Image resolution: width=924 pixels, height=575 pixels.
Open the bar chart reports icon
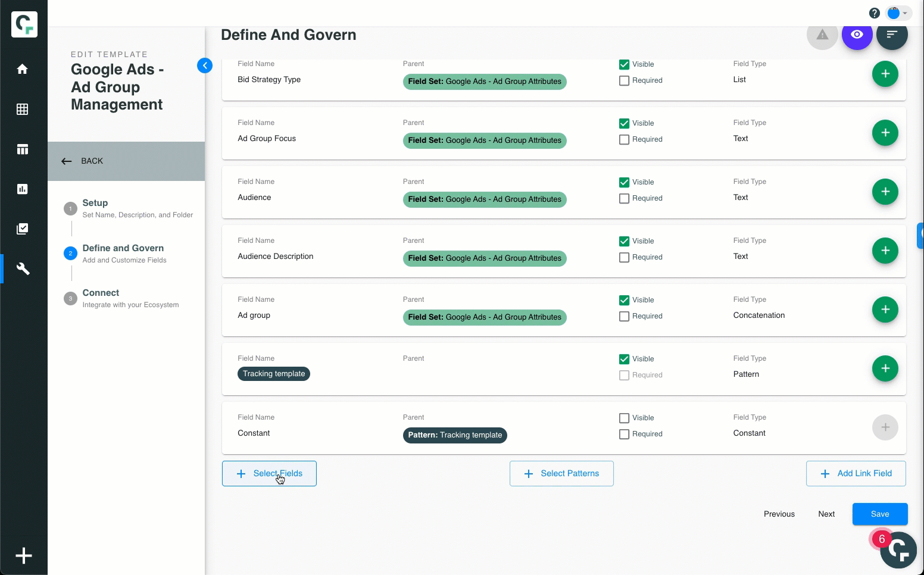click(x=23, y=189)
